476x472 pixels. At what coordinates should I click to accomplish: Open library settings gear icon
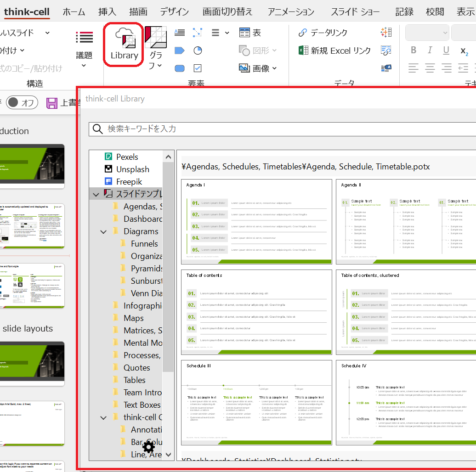coord(148,447)
